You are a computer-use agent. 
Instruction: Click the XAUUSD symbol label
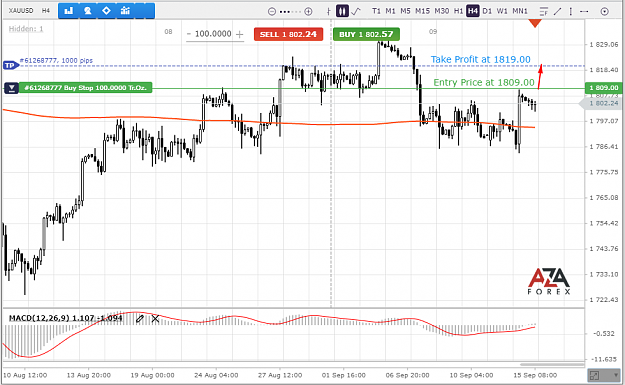21,11
